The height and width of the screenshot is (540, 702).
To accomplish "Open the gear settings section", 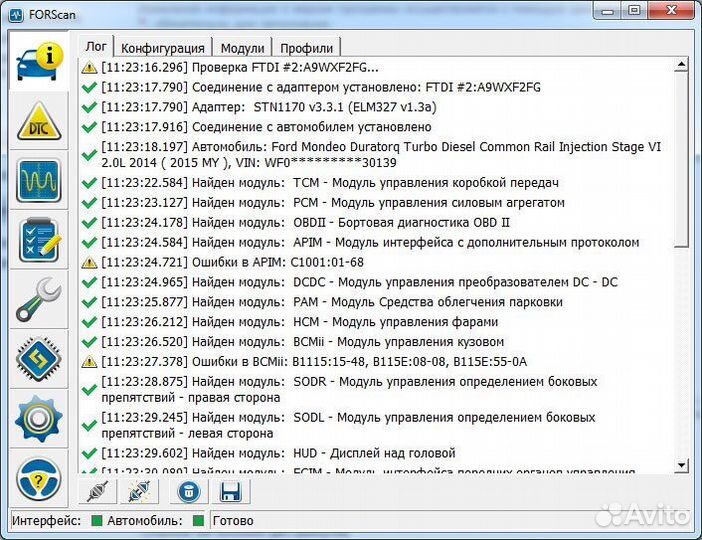I will tap(39, 419).
